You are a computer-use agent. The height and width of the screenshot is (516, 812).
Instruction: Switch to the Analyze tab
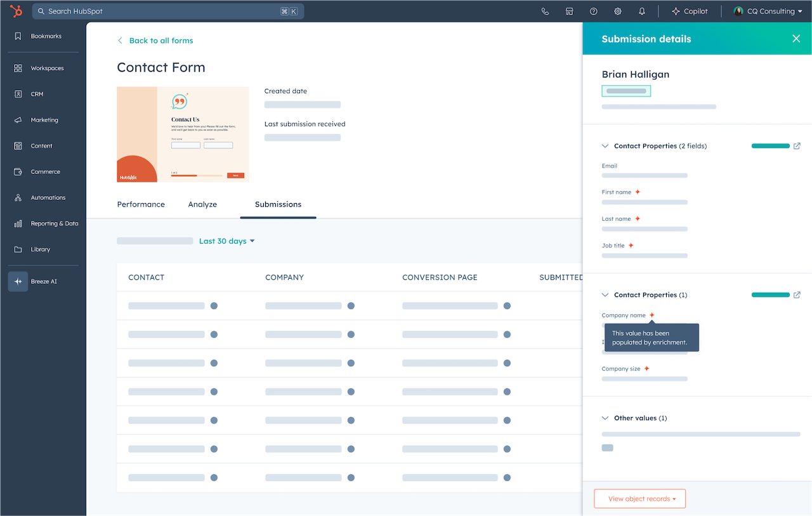click(x=202, y=204)
